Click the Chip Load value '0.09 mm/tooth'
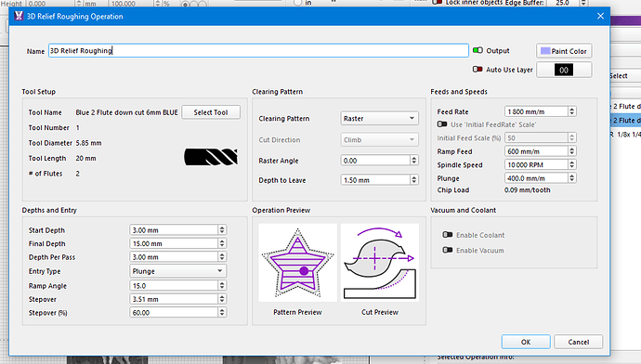Viewport: 641px width, 364px height. point(528,190)
